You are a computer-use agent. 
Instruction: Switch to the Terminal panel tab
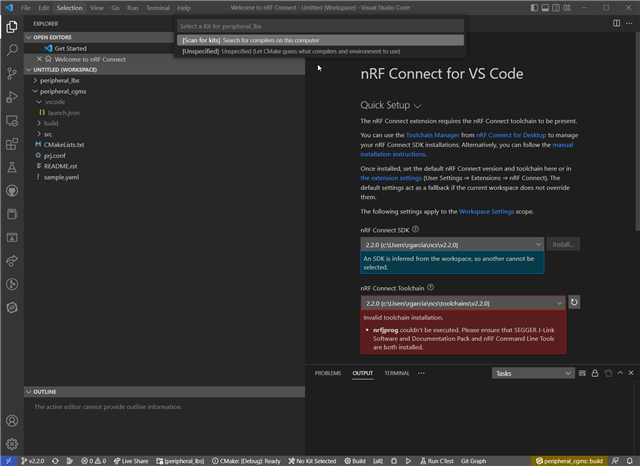tap(397, 373)
